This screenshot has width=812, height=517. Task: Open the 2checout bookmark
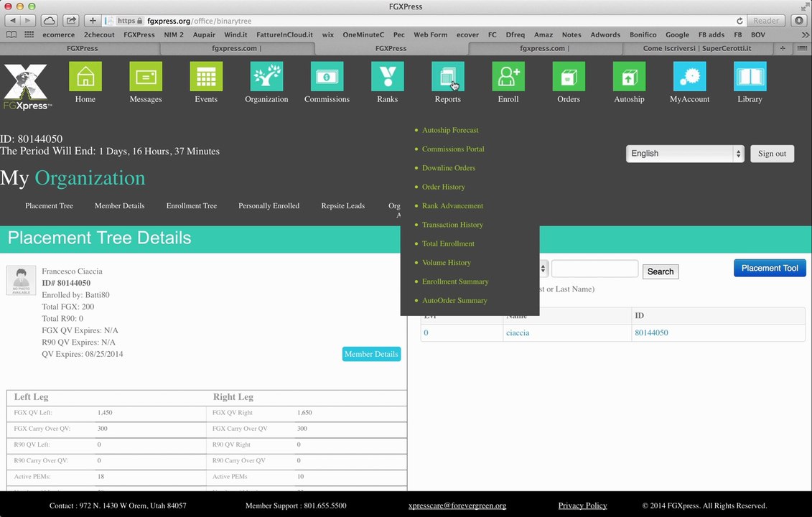(99, 34)
